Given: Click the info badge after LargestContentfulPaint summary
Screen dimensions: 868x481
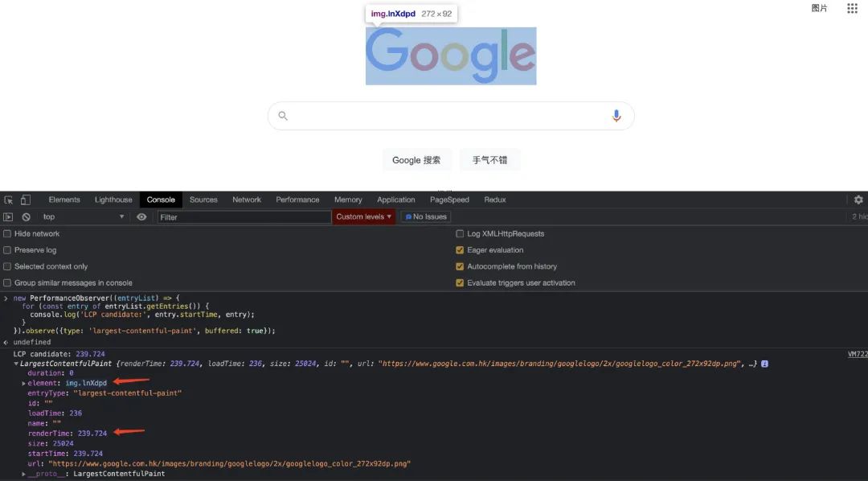Looking at the screenshot, I should coord(764,364).
